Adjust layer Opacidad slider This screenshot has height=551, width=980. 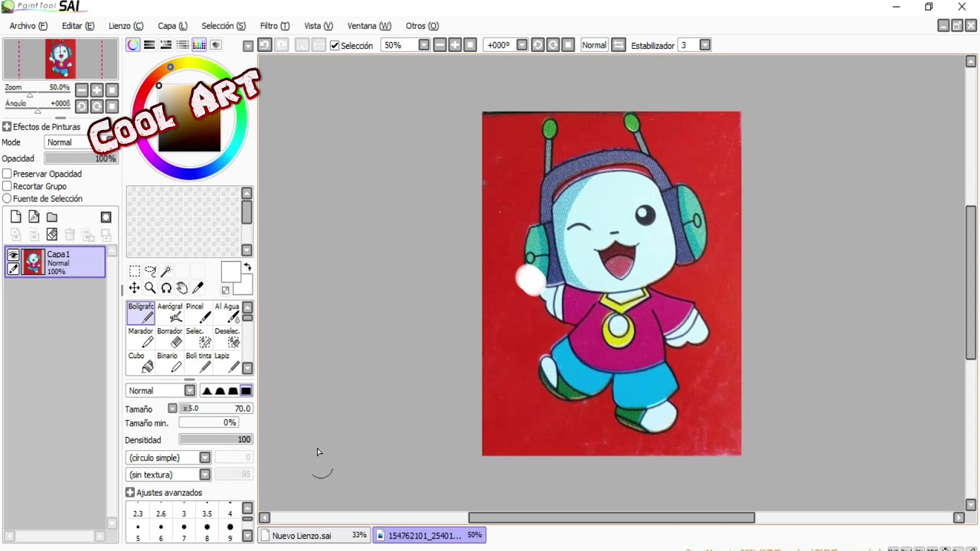coord(80,158)
